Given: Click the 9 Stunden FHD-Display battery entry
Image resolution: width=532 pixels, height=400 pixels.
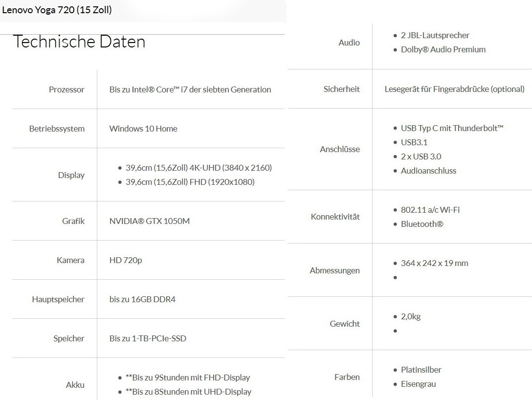Looking at the screenshot, I should pyautogui.click(x=188, y=378).
